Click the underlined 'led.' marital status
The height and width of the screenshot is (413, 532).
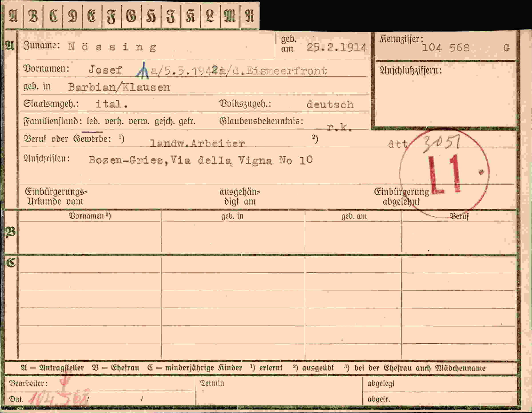[x=93, y=121]
